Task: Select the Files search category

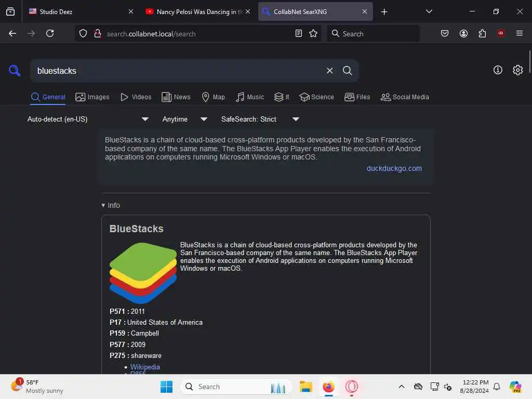Action: click(x=357, y=97)
